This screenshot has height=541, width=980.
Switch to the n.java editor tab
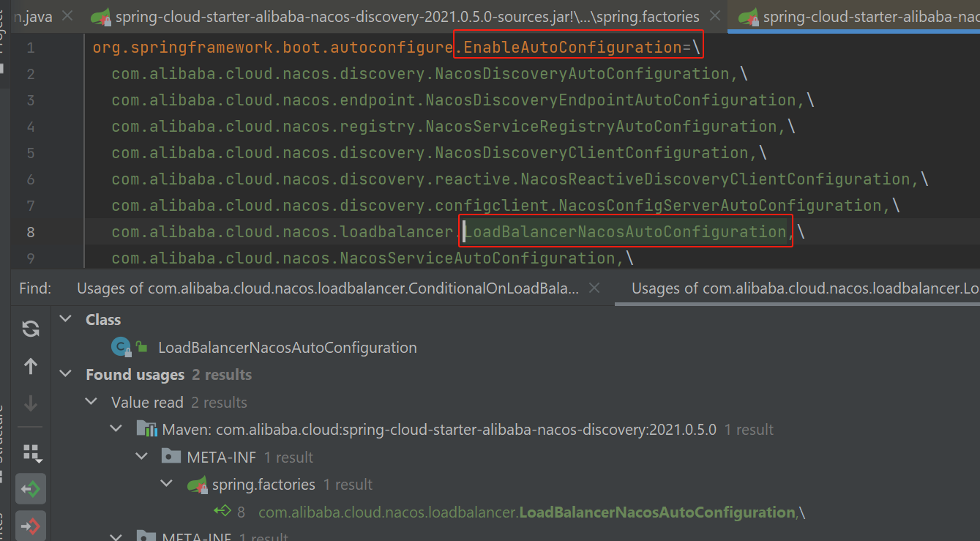(34, 16)
